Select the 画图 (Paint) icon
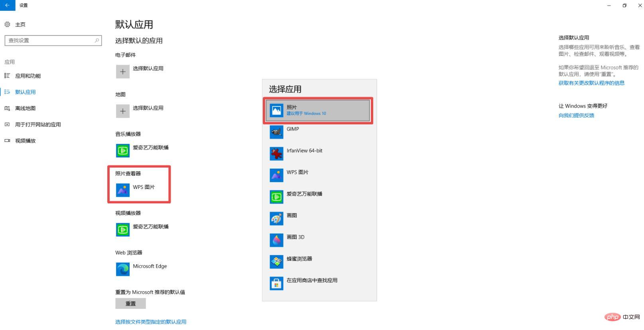This screenshot has height=330, width=644. coord(277,218)
